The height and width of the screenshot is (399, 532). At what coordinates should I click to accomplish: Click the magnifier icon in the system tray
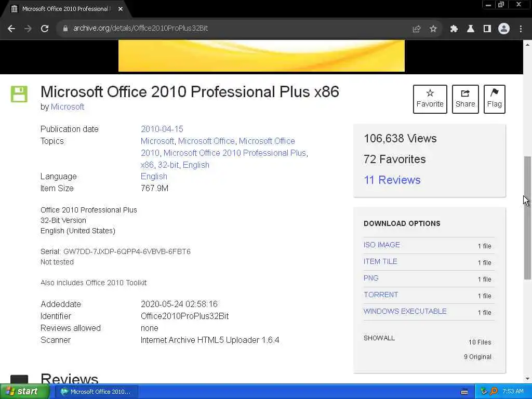tap(494, 392)
